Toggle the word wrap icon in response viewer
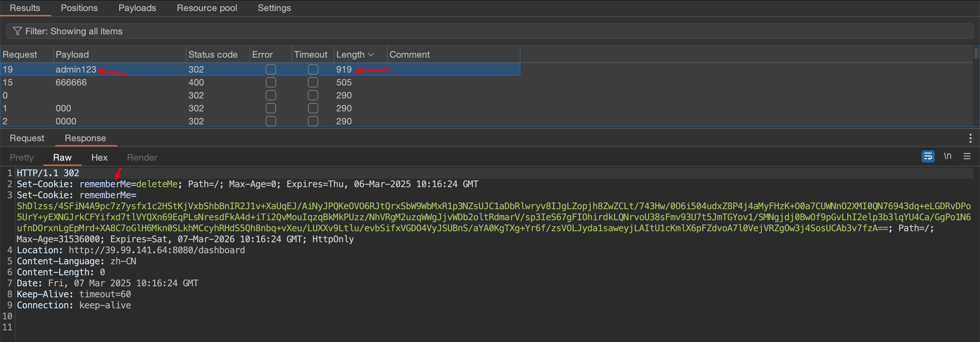 [927, 156]
